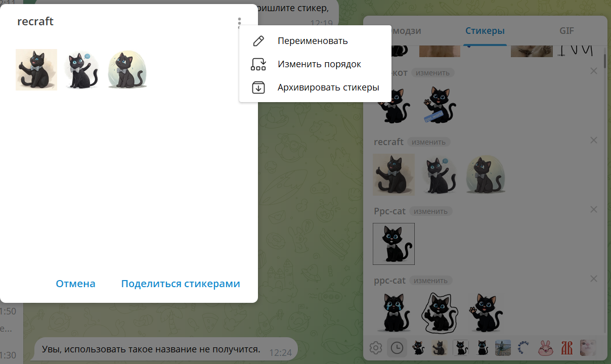611x364 pixels.
Task: Open the circular blue text sticker pack
Action: click(x=524, y=348)
